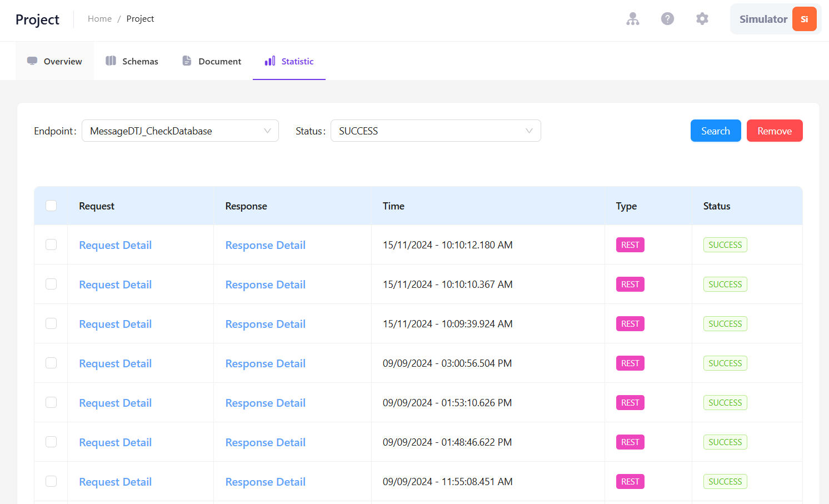Open Request Detail for 10:10:10.367 AM
Image resolution: width=829 pixels, height=504 pixels.
point(116,285)
